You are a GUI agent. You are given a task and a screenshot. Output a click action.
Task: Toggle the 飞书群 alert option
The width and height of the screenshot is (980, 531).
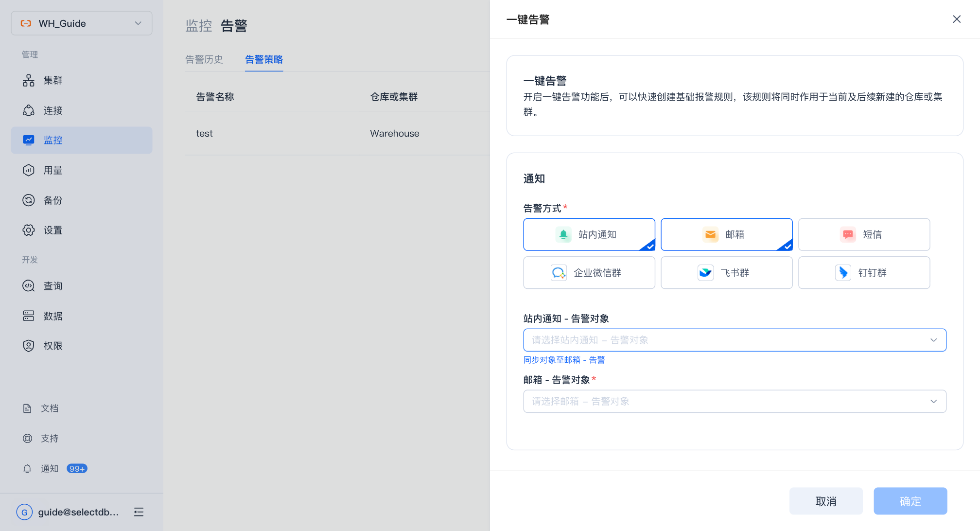click(x=726, y=273)
